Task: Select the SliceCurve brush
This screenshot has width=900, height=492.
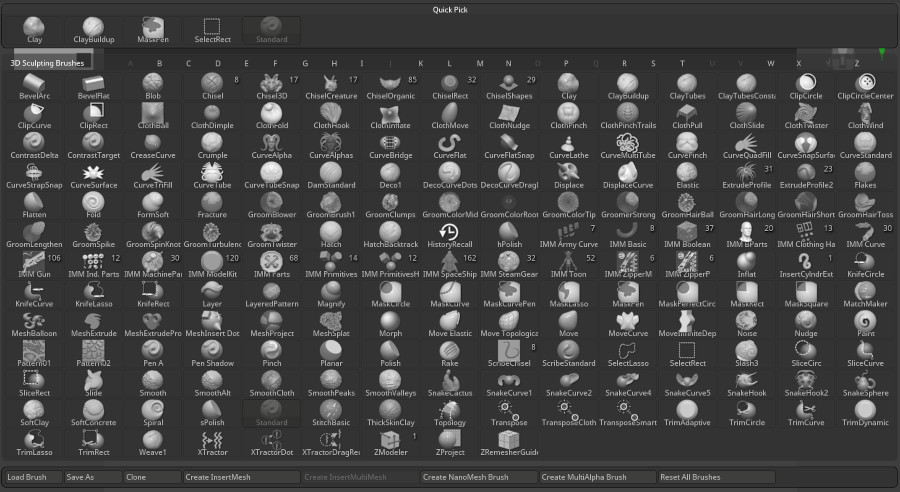Action: pos(865,354)
